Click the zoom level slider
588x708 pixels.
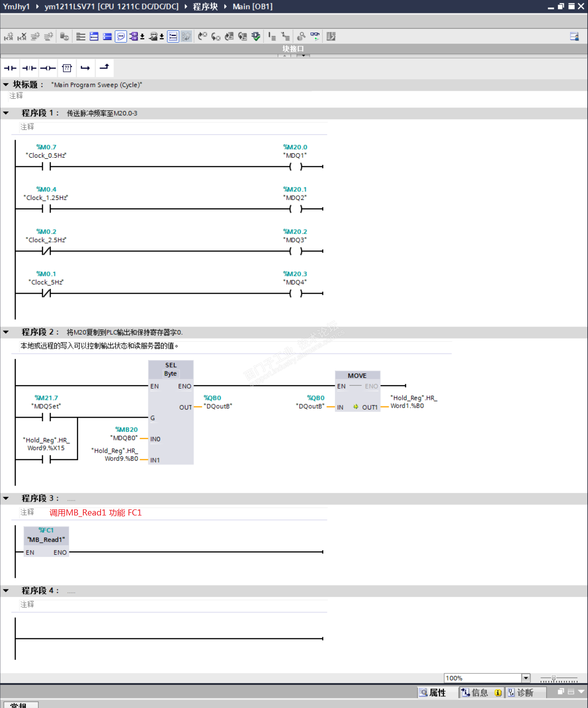(553, 678)
